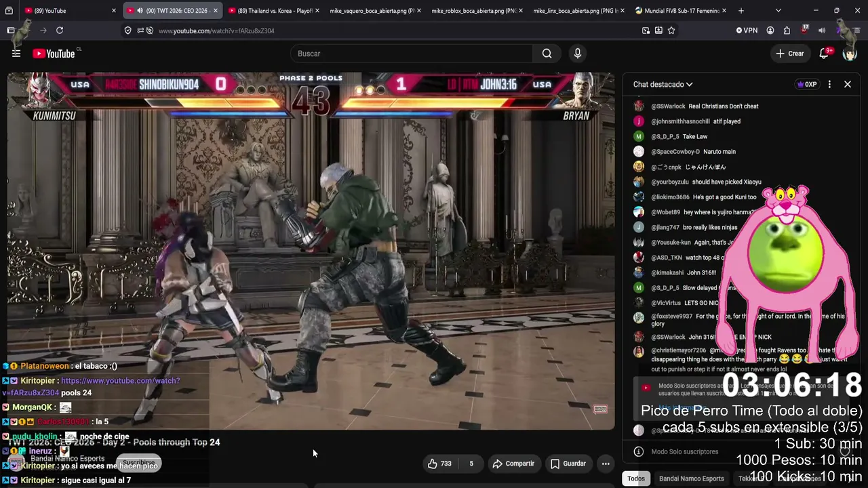The width and height of the screenshot is (868, 488).
Task: Open the browser extensions puzzle icon
Action: point(787,30)
